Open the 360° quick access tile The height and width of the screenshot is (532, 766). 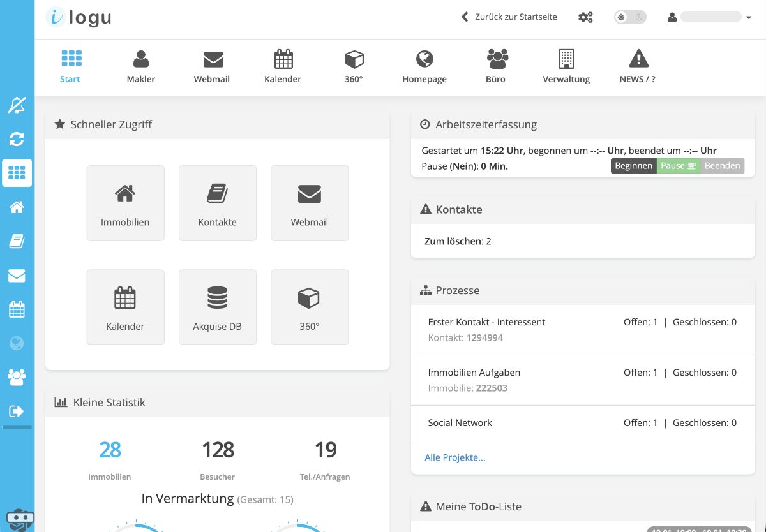tap(310, 307)
